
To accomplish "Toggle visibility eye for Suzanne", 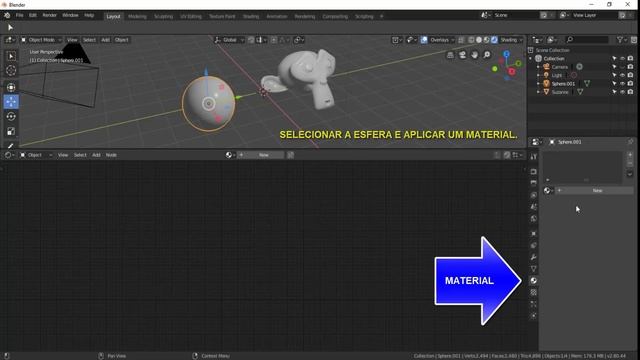I will pos(622,92).
